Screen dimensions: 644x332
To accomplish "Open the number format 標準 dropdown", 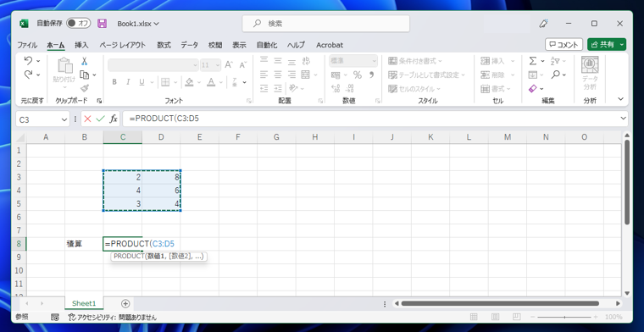I will (353, 61).
